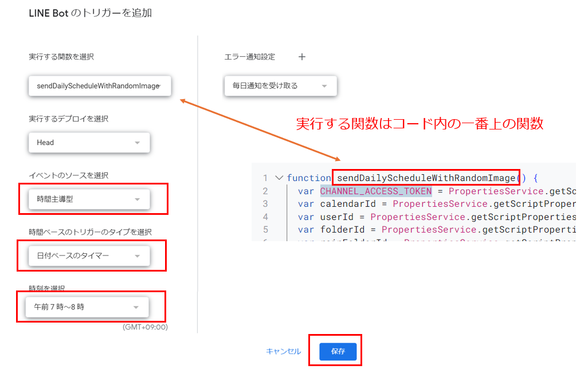This screenshot has height=381, width=588.
Task: Open the 午前7時～8時 time dropdown
Action: tap(87, 307)
